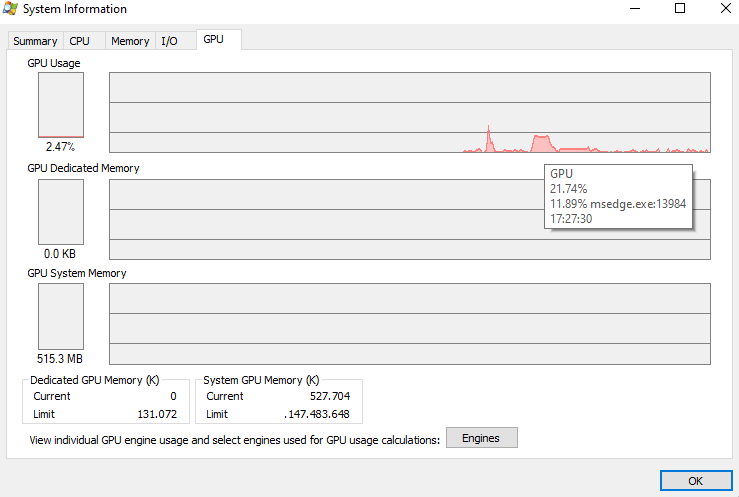Viewport: 739px width, 497px height.
Task: Click the System GPU Memory (K) group title
Action: 261,380
